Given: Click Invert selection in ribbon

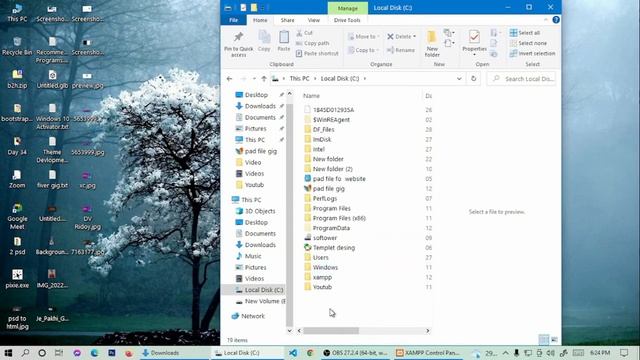Looking at the screenshot, I should click(x=532, y=53).
